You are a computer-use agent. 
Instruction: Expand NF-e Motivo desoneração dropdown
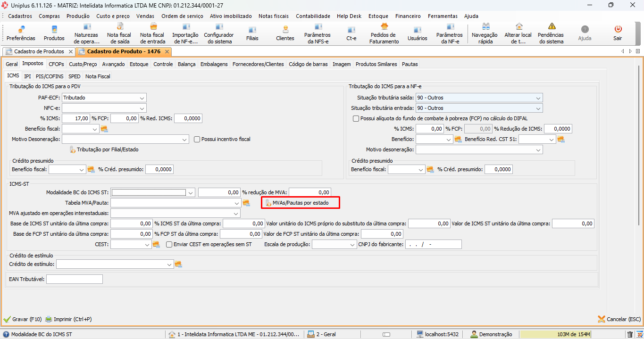tap(538, 149)
